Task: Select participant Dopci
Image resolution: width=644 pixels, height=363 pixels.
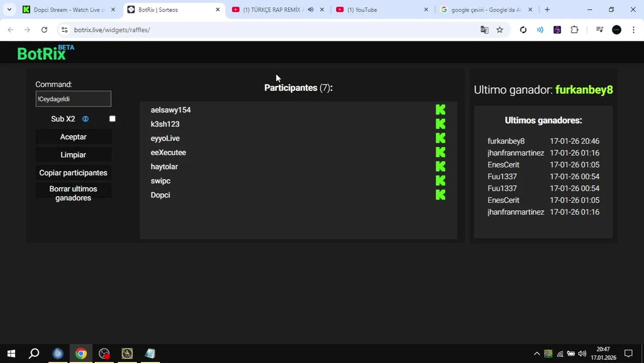Action: (160, 195)
